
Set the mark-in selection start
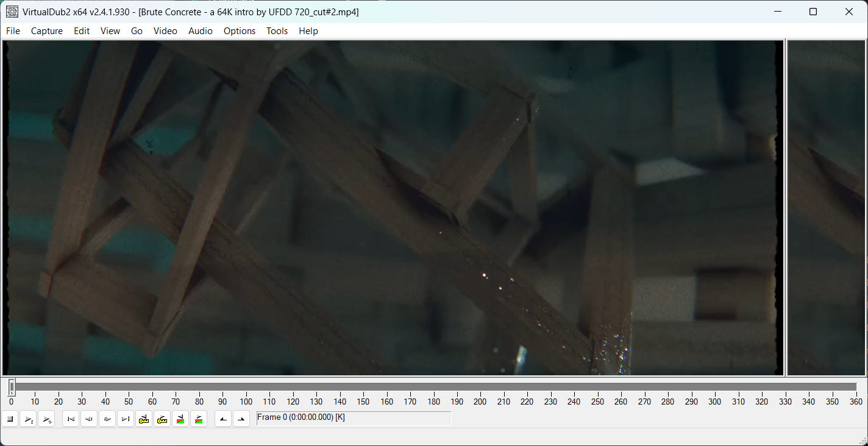coord(223,419)
